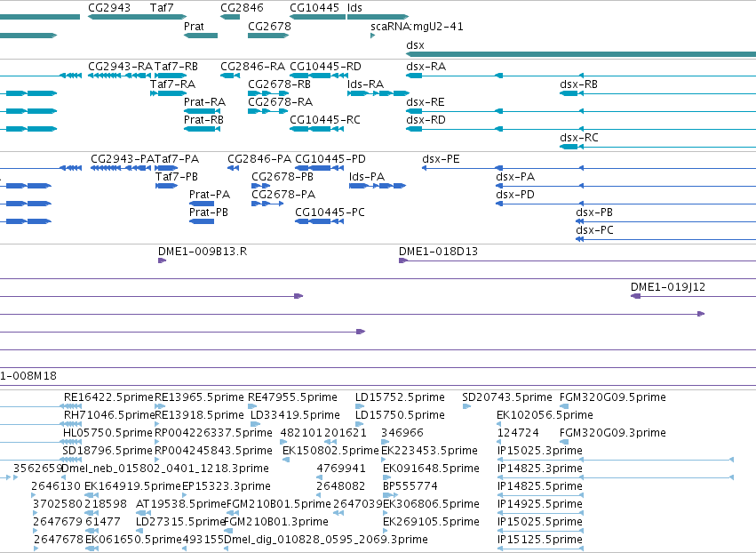Click the CG2678-RB transcript label
This screenshot has width=756, height=553.
tap(279, 84)
